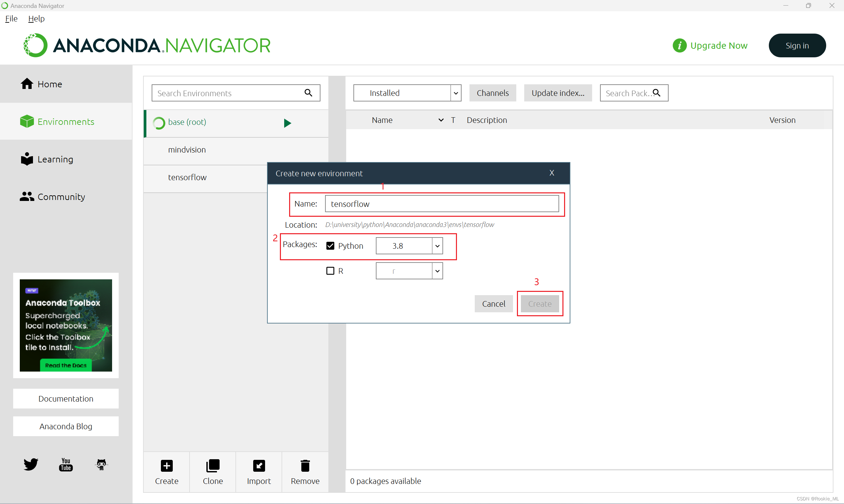Open the Twitter bird icon link
This screenshot has height=504, width=844.
31,464
